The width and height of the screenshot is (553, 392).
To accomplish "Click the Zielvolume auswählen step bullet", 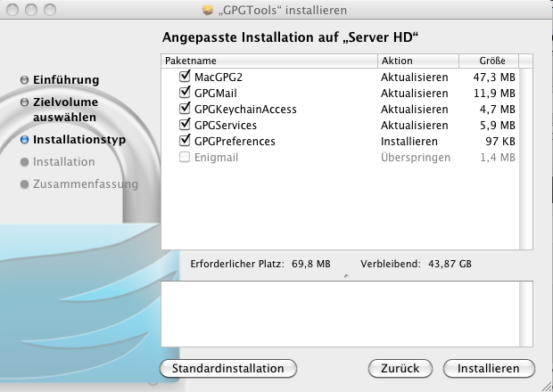I will (24, 102).
